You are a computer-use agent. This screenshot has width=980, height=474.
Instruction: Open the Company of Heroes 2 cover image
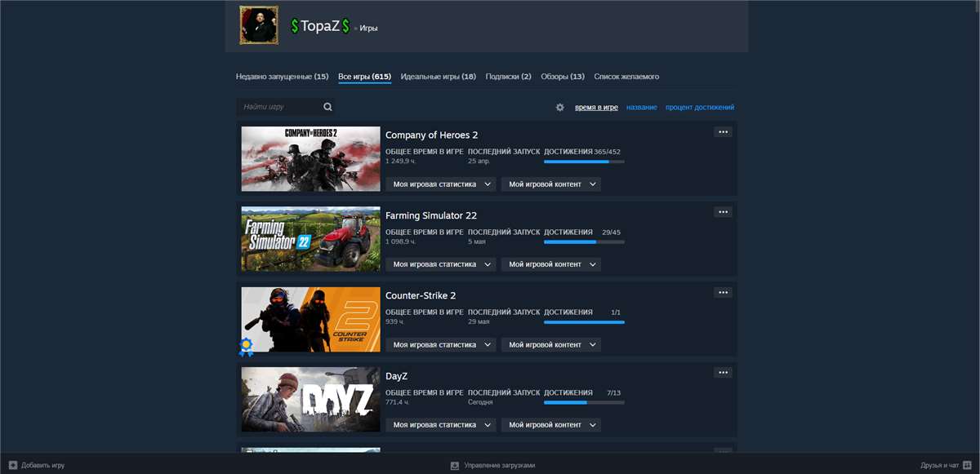coord(310,159)
